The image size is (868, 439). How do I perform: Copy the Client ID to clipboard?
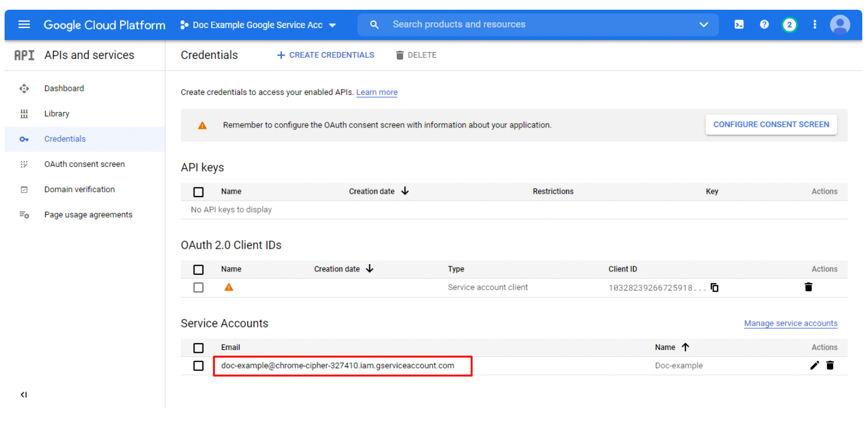pos(715,288)
